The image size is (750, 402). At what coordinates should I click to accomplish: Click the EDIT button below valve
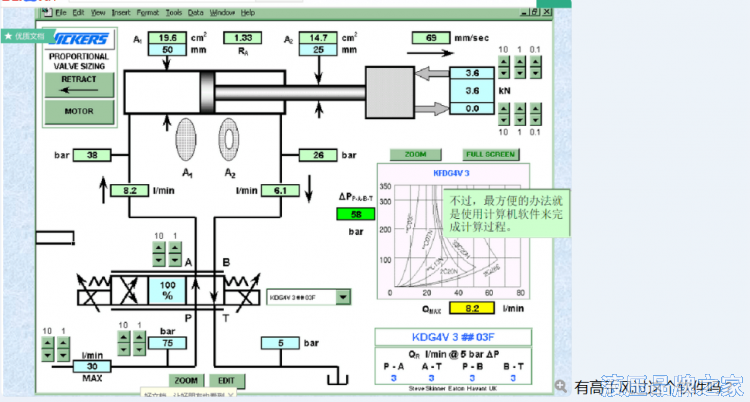coord(227,380)
